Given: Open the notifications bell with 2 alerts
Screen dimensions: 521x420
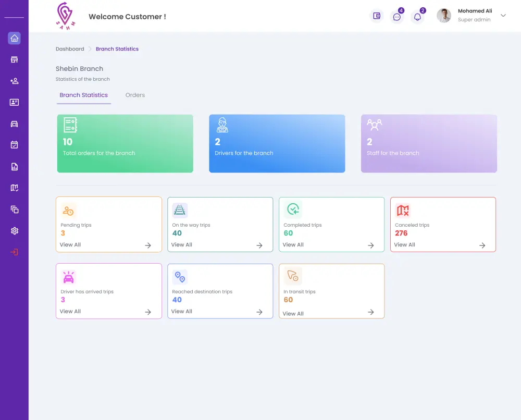Looking at the screenshot, I should tap(418, 16).
